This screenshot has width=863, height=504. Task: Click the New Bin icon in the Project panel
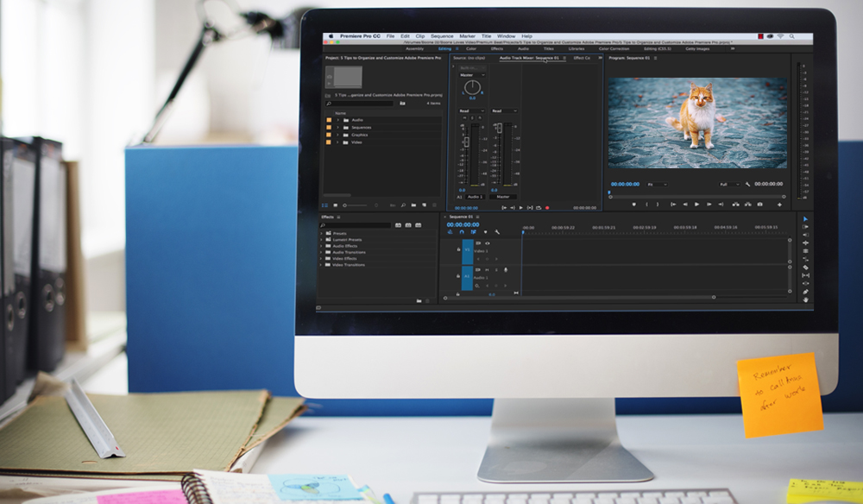pyautogui.click(x=413, y=205)
